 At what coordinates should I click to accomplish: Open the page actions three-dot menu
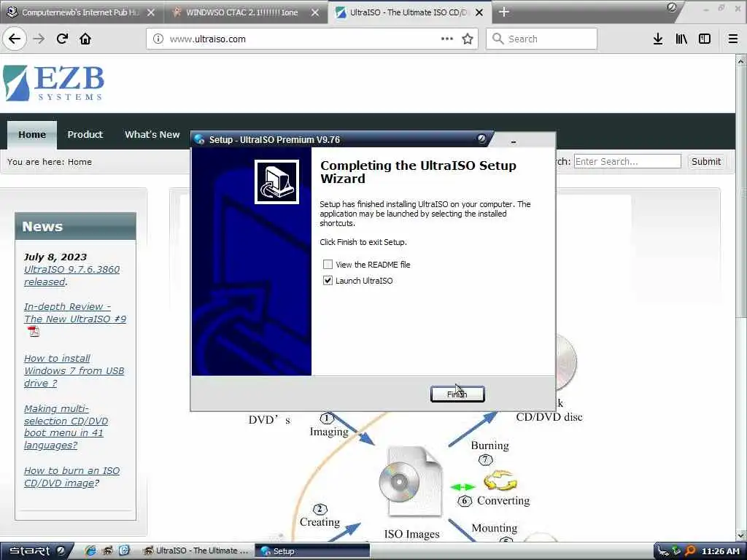[447, 39]
